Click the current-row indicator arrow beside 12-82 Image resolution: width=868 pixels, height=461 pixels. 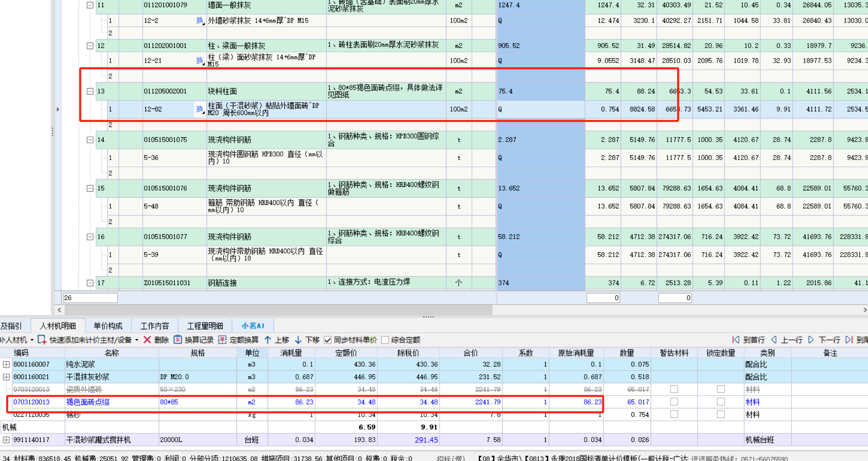pyautogui.click(x=58, y=109)
